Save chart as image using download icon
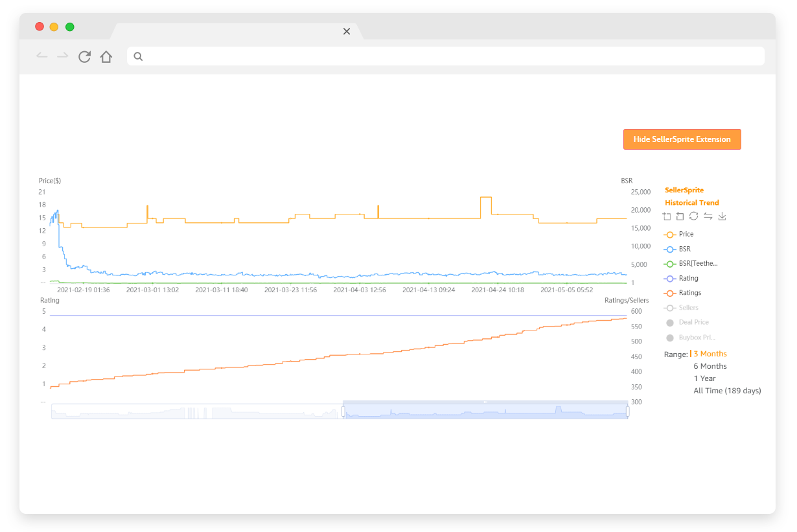This screenshot has width=797, height=532. coord(722,216)
